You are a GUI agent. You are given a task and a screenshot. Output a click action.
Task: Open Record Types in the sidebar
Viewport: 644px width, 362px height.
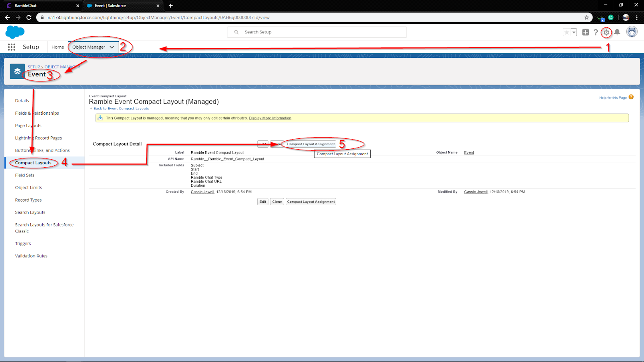coord(28,200)
